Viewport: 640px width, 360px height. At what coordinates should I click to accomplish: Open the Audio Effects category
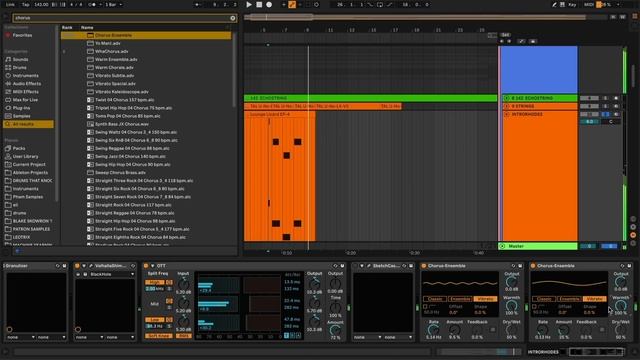tap(27, 84)
